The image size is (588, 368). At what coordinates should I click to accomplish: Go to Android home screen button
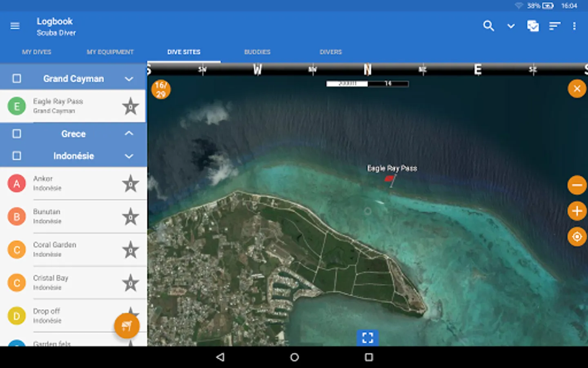pyautogui.click(x=294, y=357)
